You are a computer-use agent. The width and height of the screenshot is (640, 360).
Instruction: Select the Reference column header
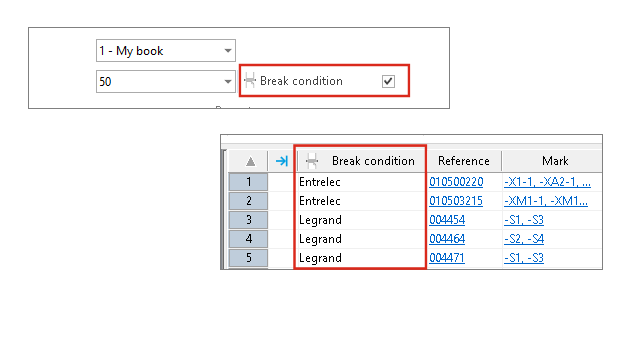464,161
